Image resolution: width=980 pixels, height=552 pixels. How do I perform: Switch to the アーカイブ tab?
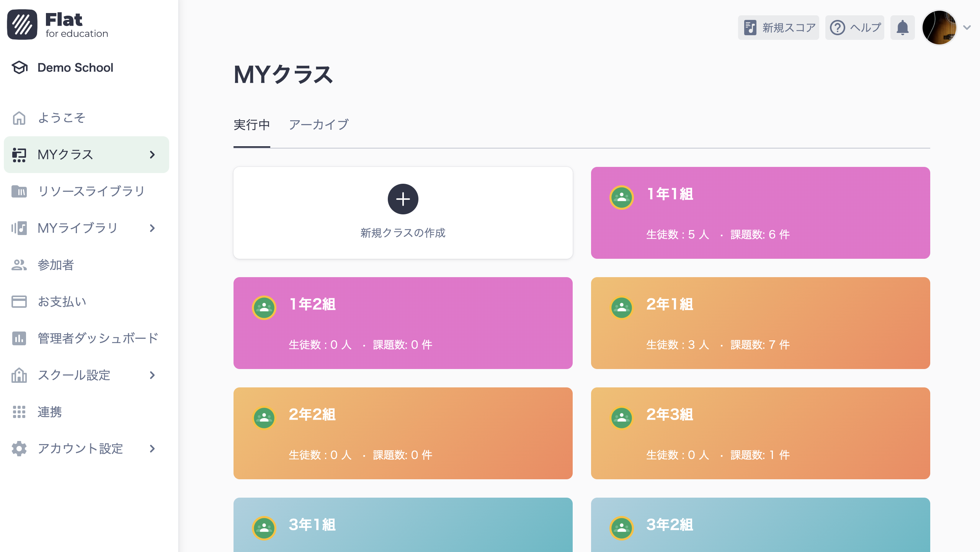click(x=319, y=124)
